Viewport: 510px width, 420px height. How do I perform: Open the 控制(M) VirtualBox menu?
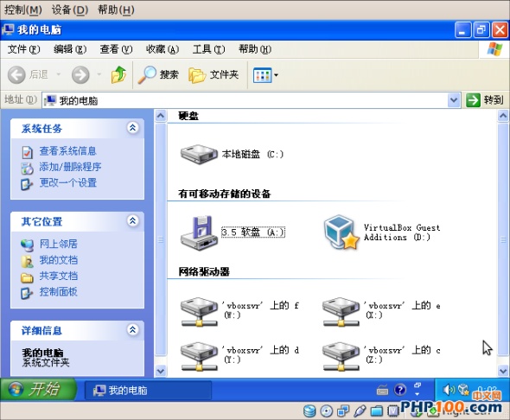22,10
